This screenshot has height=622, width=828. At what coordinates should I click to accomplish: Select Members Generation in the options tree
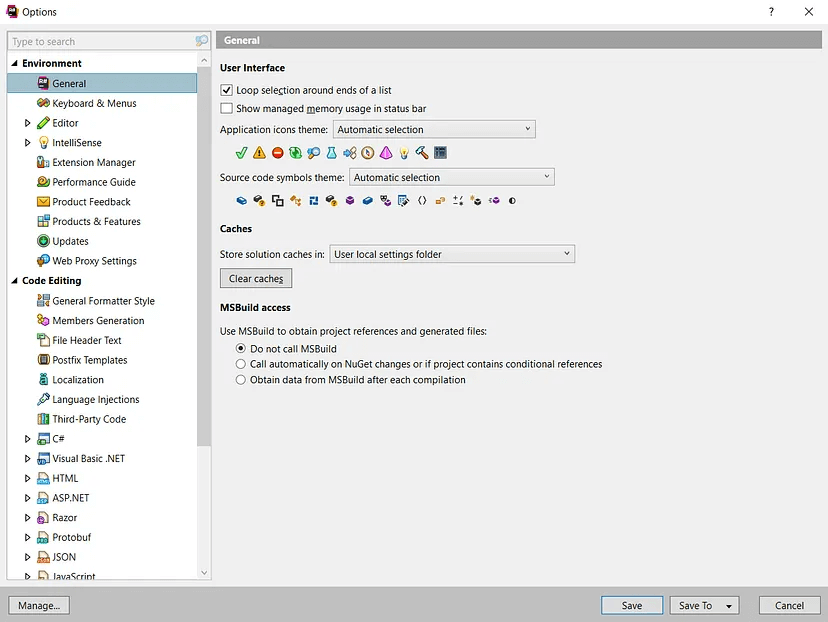[x=98, y=321]
